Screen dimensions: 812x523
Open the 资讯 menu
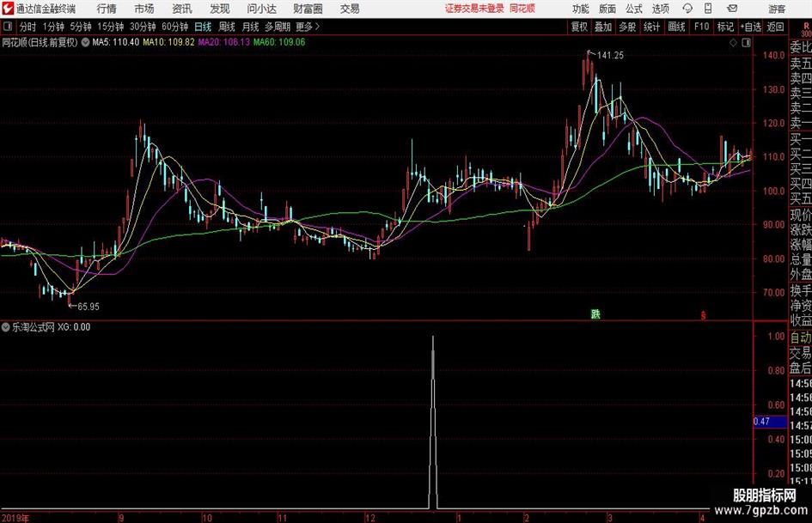coord(182,9)
